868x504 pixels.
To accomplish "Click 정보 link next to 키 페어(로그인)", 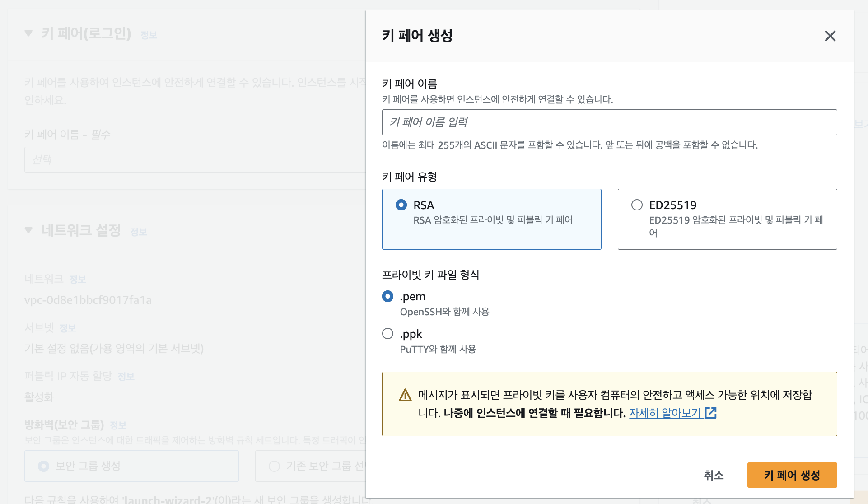I will pos(149,35).
